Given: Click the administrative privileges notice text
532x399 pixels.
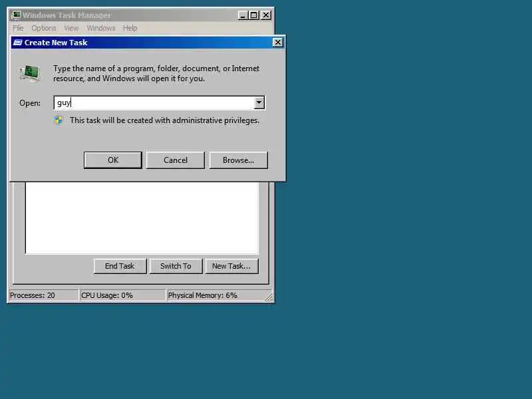Looking at the screenshot, I should tap(164, 120).
